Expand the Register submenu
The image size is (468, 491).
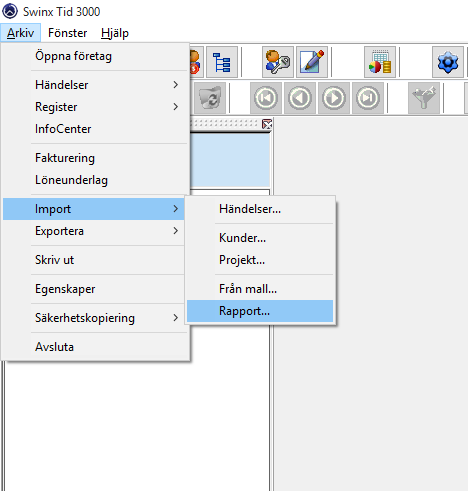pyautogui.click(x=94, y=107)
